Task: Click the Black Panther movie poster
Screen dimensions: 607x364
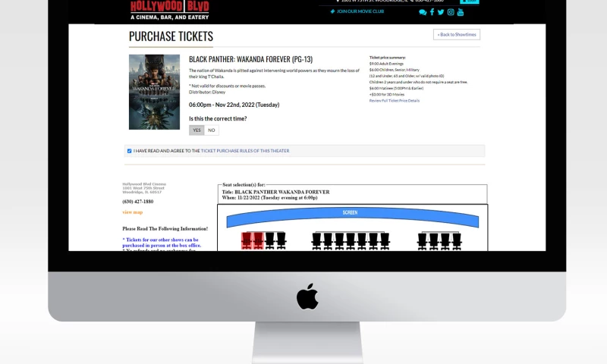Action: [155, 92]
